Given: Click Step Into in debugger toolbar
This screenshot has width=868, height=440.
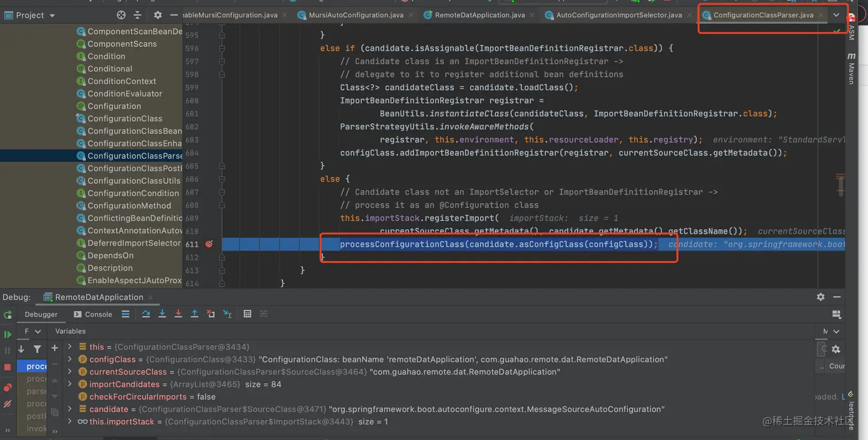Looking at the screenshot, I should coord(162,314).
